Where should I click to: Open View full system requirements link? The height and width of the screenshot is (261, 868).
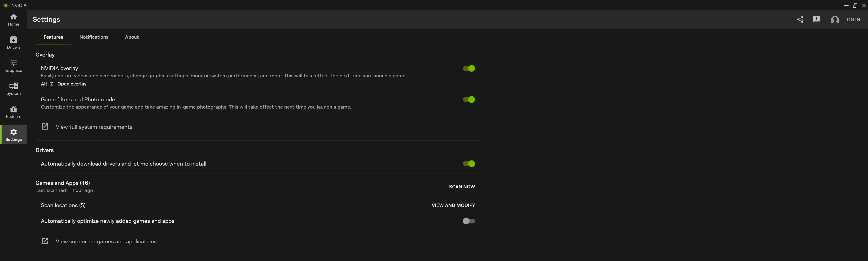click(x=94, y=127)
